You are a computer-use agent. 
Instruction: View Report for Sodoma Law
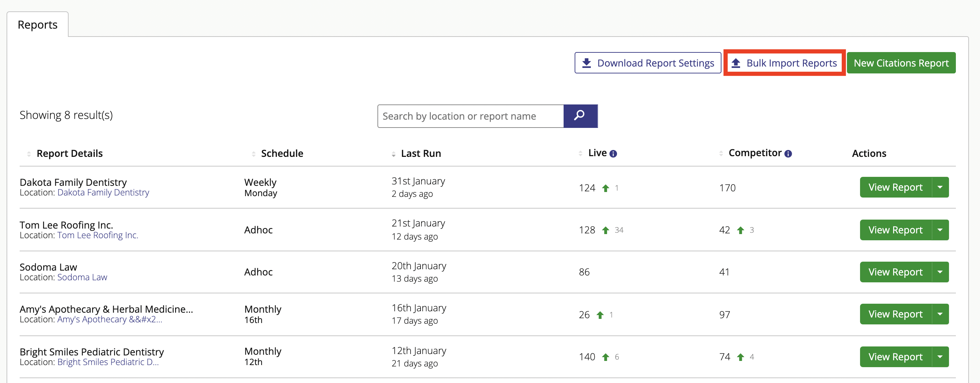click(x=896, y=272)
